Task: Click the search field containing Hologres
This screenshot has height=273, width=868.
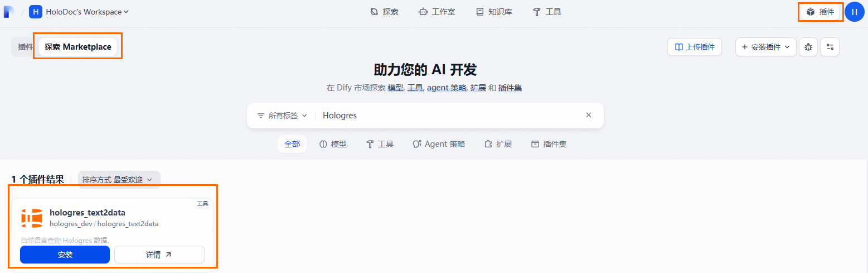Action: pos(450,116)
